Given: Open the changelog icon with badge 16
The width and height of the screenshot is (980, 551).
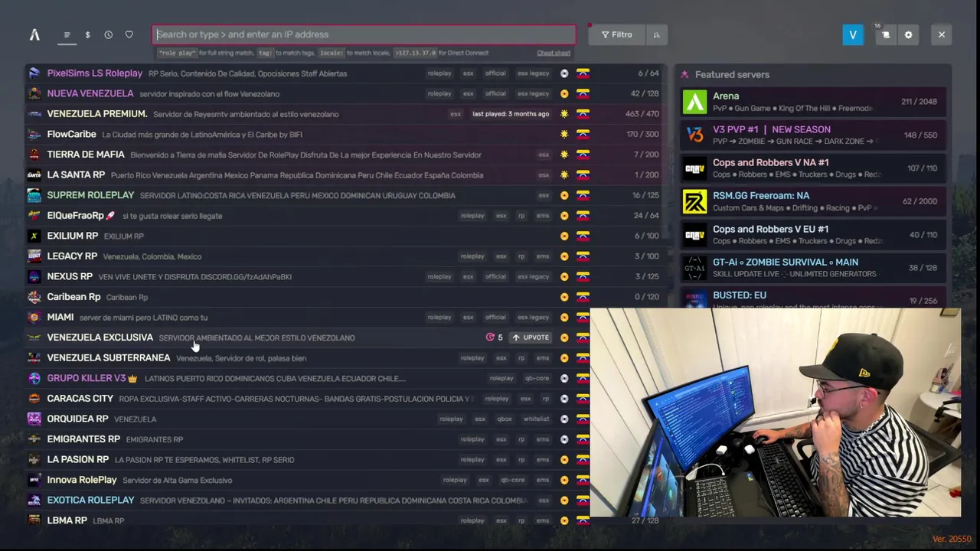Looking at the screenshot, I should [x=885, y=34].
